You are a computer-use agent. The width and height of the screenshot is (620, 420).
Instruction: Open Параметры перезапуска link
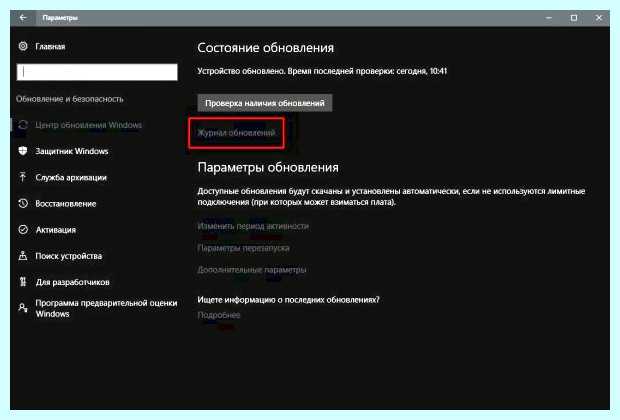(243, 248)
